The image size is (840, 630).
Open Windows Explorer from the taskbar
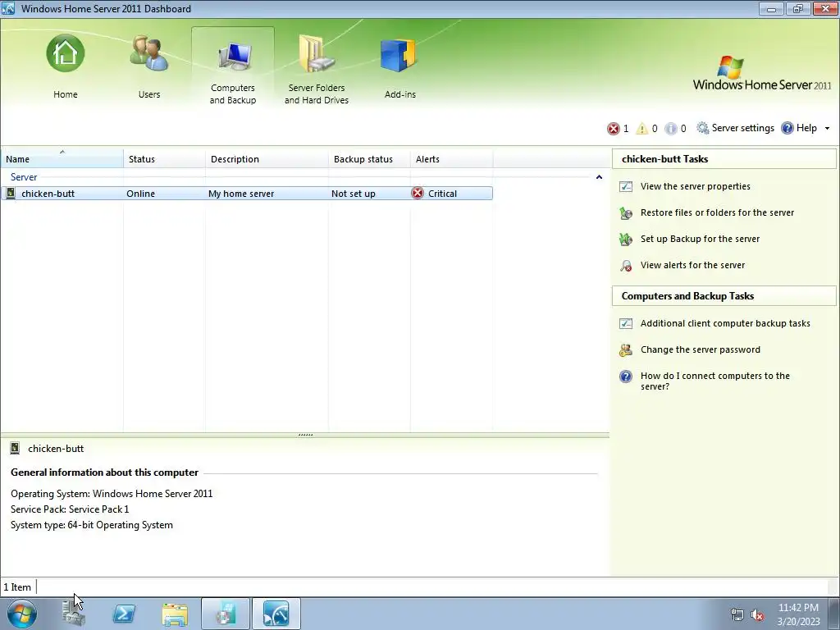(x=175, y=614)
